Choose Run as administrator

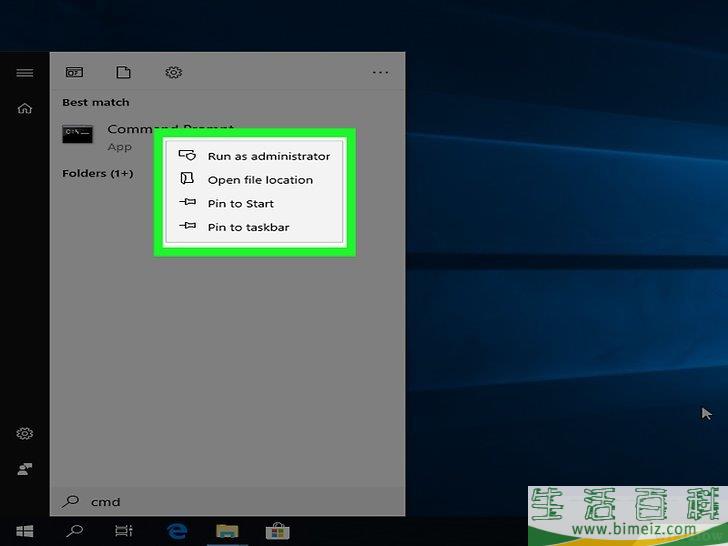tap(267, 156)
